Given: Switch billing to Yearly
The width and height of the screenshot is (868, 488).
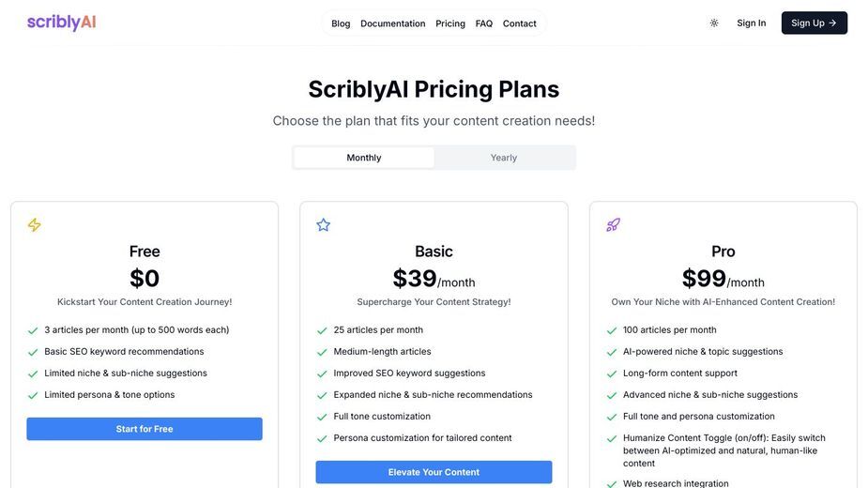Looking at the screenshot, I should pyautogui.click(x=504, y=158).
